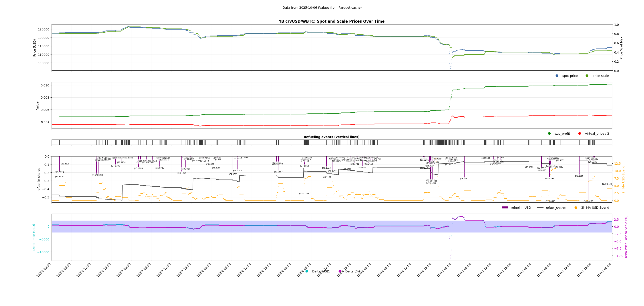Click the '$186.8138' refuel annotation label
Image resolution: width=644 pixels, height=306 pixels.
tap(588, 201)
